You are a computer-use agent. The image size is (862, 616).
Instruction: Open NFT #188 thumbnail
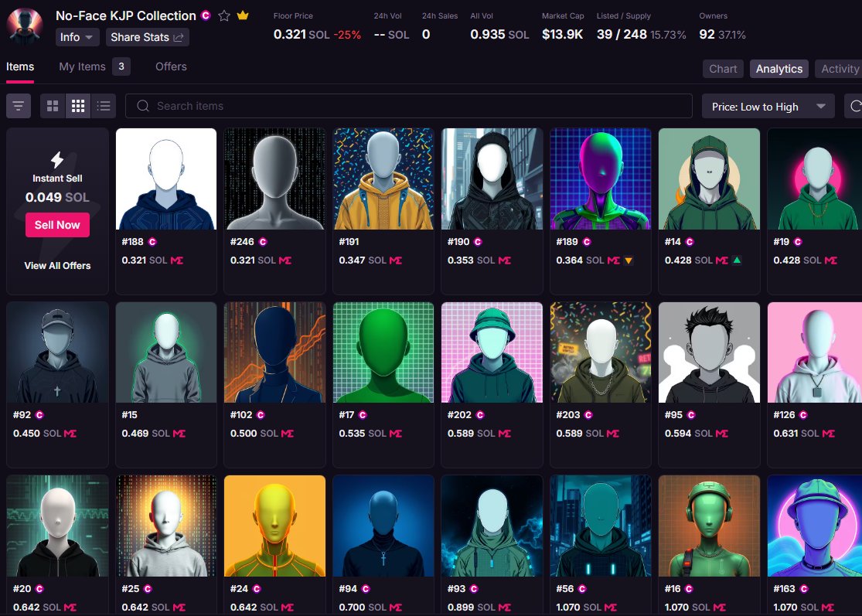166,179
